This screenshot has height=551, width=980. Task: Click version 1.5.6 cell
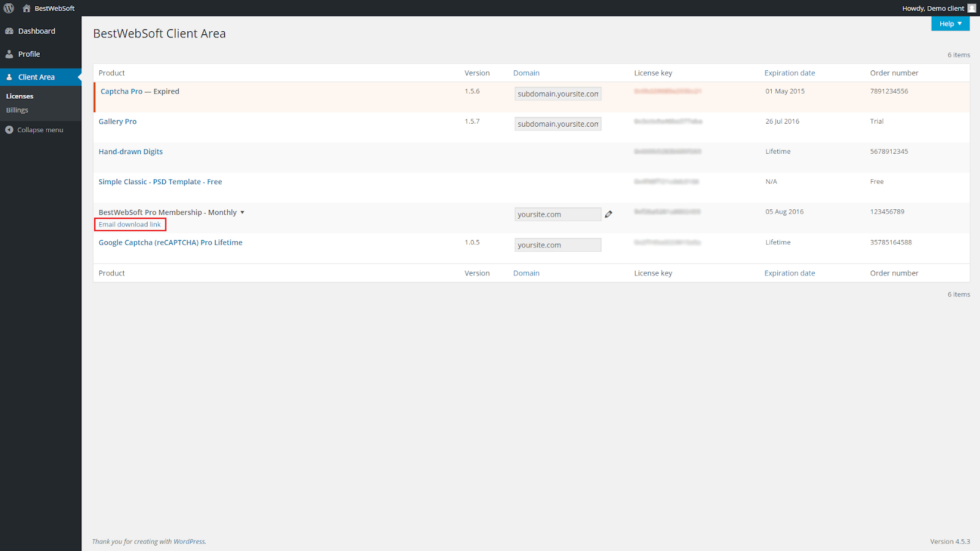click(x=472, y=91)
